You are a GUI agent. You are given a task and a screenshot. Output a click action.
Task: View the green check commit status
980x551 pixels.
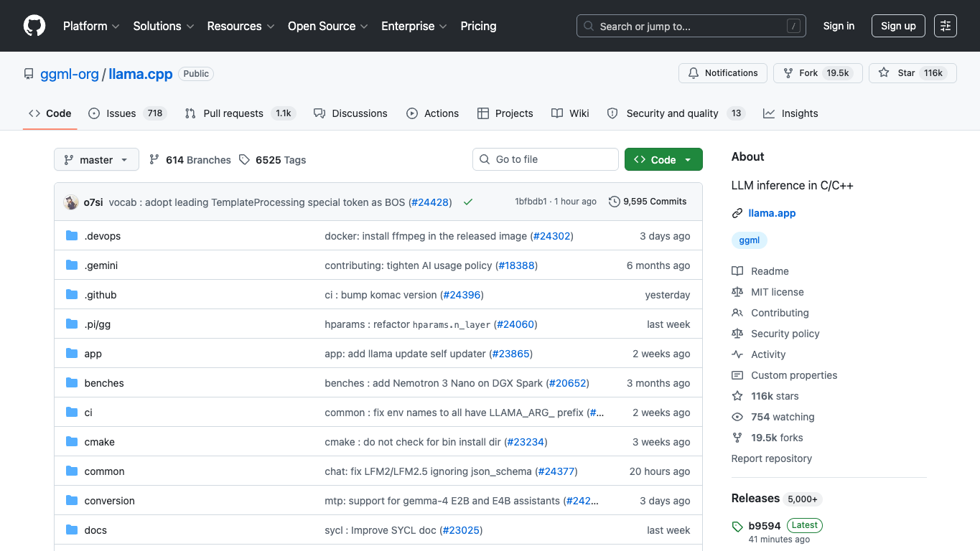[x=468, y=202]
